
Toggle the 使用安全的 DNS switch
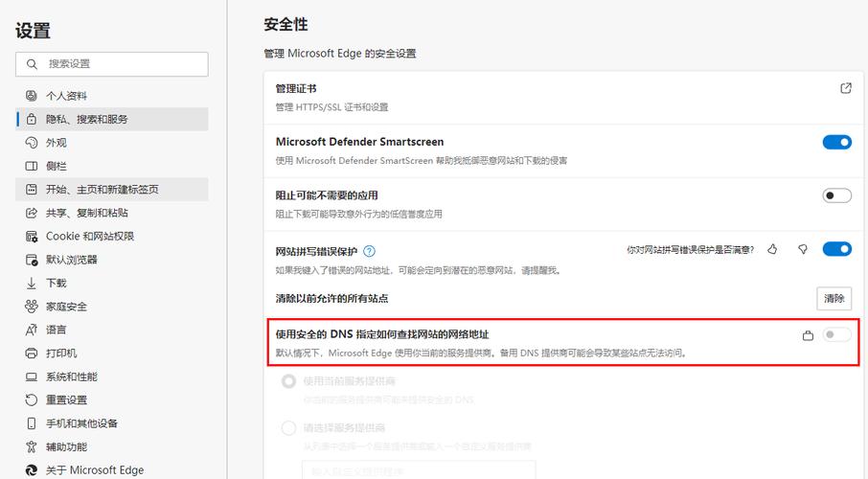click(837, 334)
